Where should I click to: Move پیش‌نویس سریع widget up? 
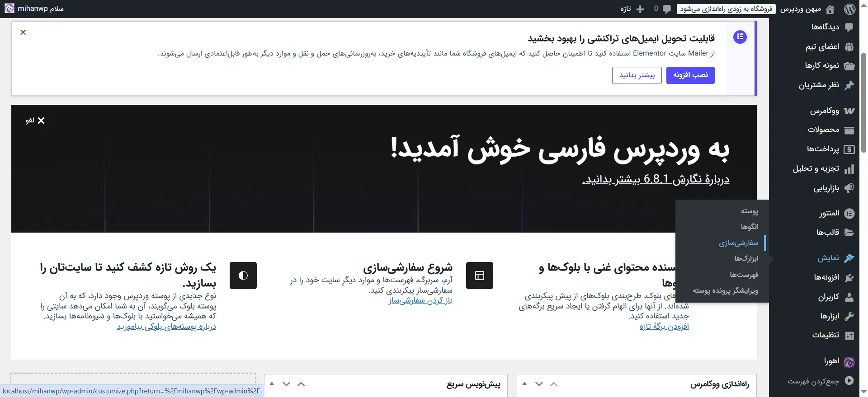(301, 384)
